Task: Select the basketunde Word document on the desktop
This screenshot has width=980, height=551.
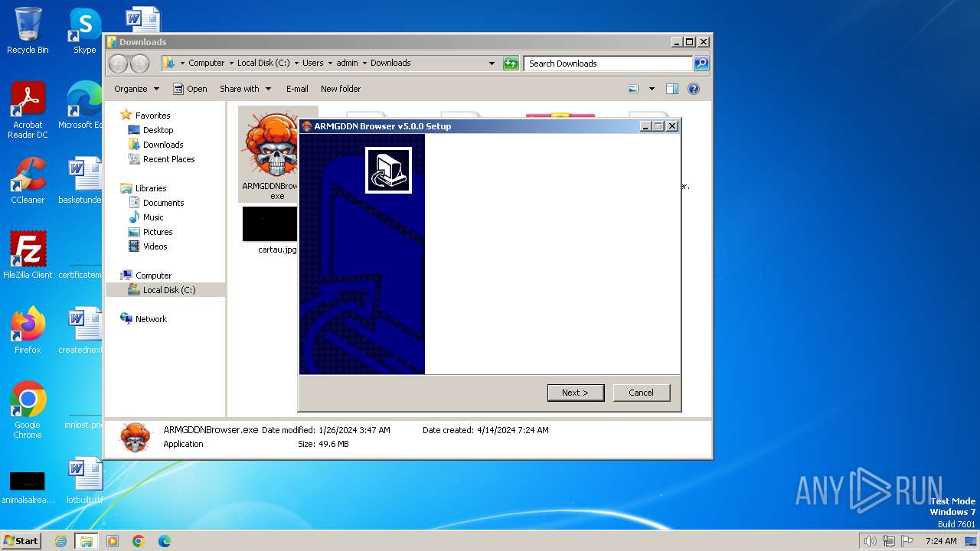Action: pyautogui.click(x=81, y=181)
